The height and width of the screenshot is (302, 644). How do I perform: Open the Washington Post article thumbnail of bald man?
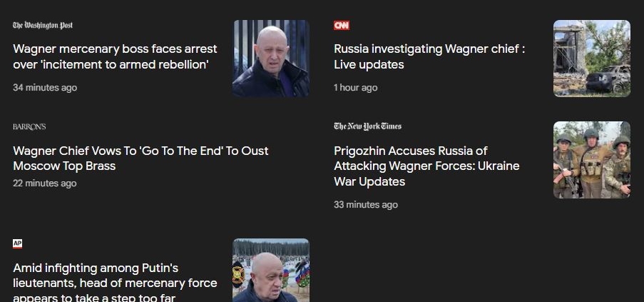271,59
